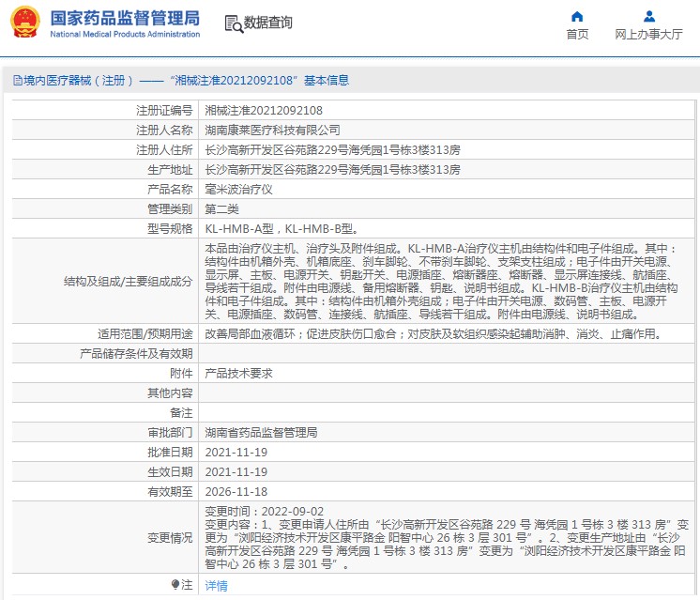
Task: Select product name 毫米波治疗仪
Action: pyautogui.click(x=239, y=190)
